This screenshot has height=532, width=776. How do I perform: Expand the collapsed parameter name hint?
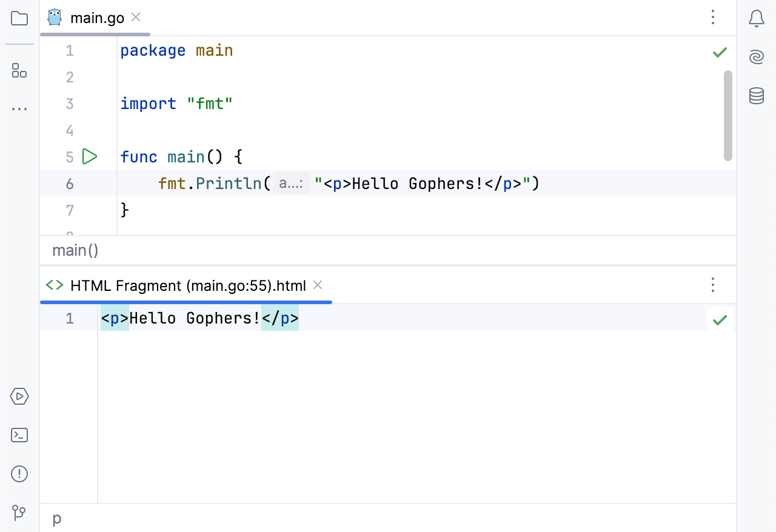coord(291,183)
